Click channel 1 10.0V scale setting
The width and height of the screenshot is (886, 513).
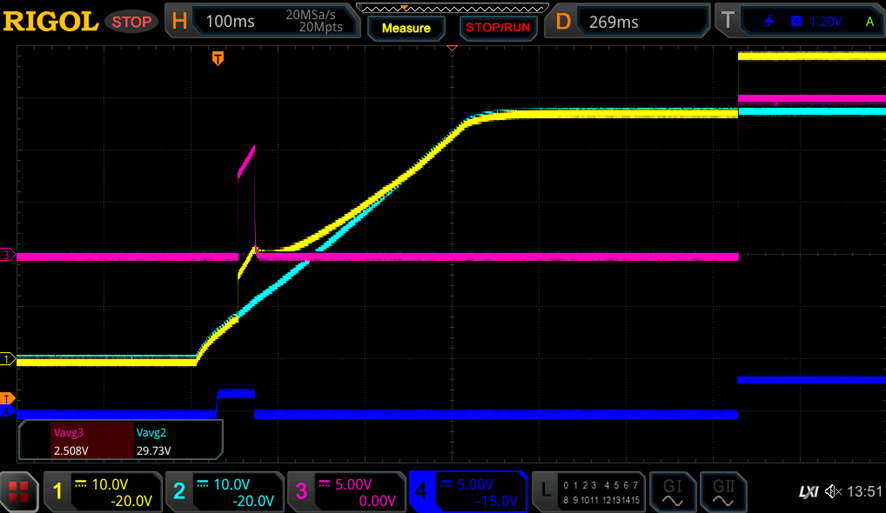tap(110, 484)
